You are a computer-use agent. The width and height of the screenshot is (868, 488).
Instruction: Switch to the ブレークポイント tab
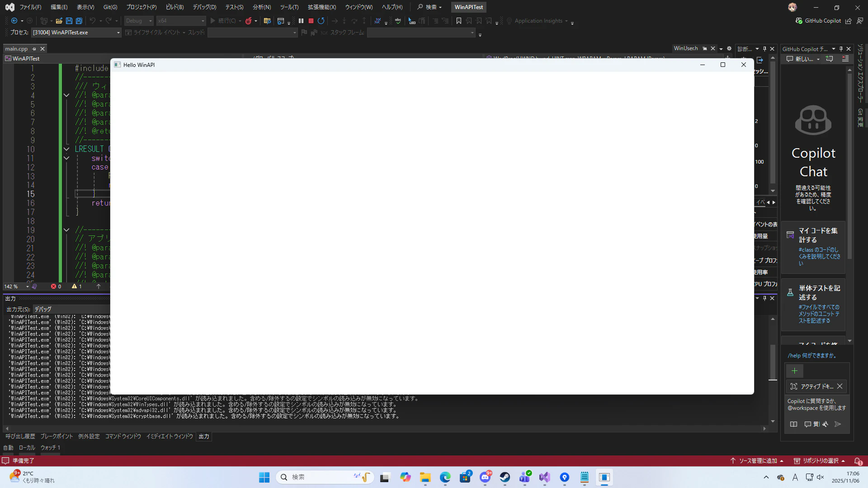(57, 436)
